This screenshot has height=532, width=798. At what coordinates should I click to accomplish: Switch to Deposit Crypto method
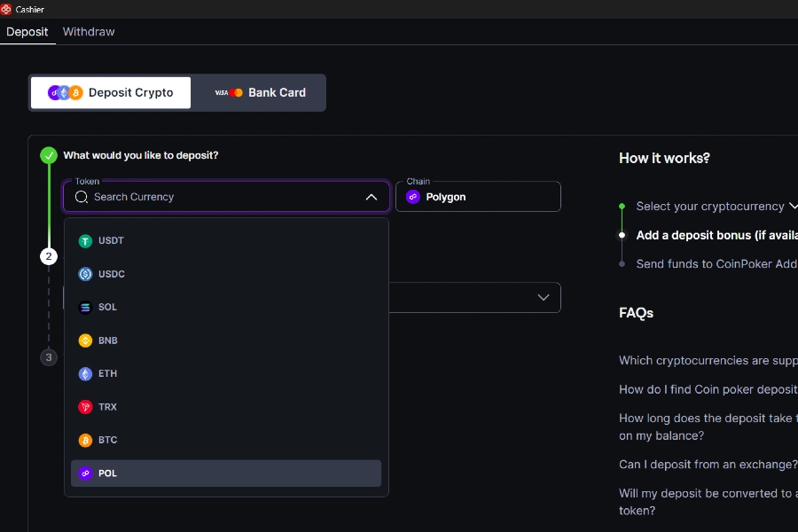pyautogui.click(x=111, y=92)
